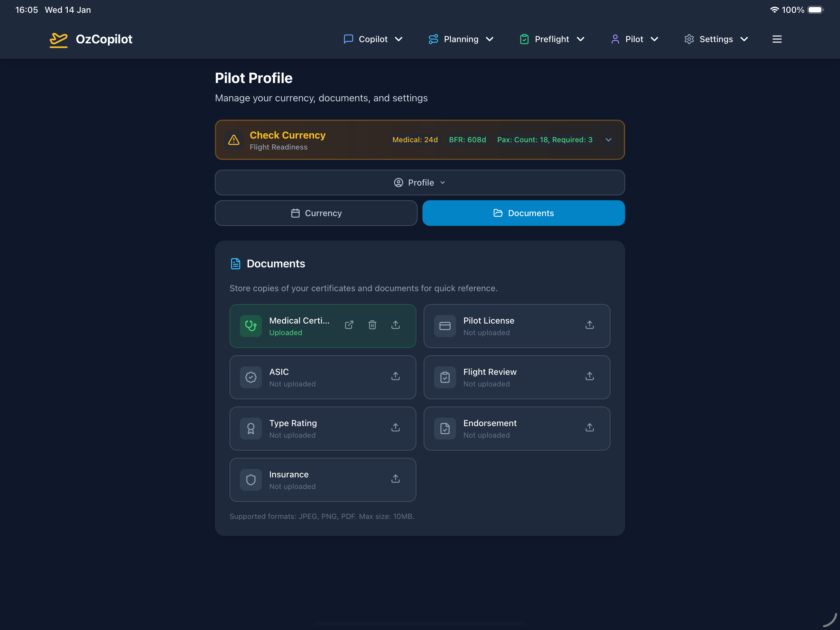Viewport: 840px width, 630px height.
Task: Open the Preflight menu
Action: pos(551,39)
